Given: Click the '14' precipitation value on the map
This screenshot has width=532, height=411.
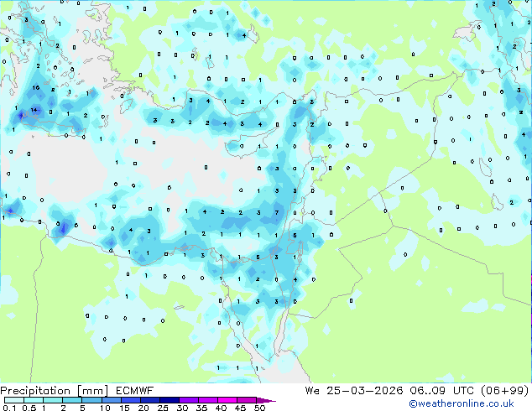Looking at the screenshot, I should 34,110.
